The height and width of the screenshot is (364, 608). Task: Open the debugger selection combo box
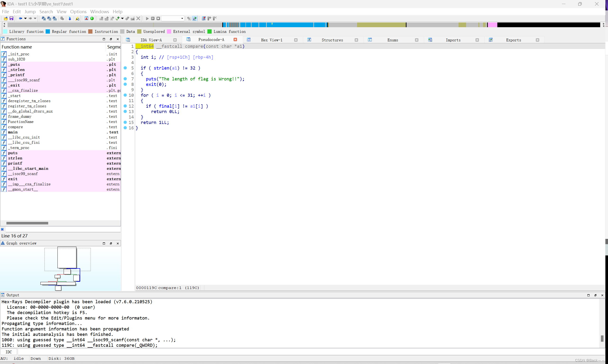click(173, 18)
